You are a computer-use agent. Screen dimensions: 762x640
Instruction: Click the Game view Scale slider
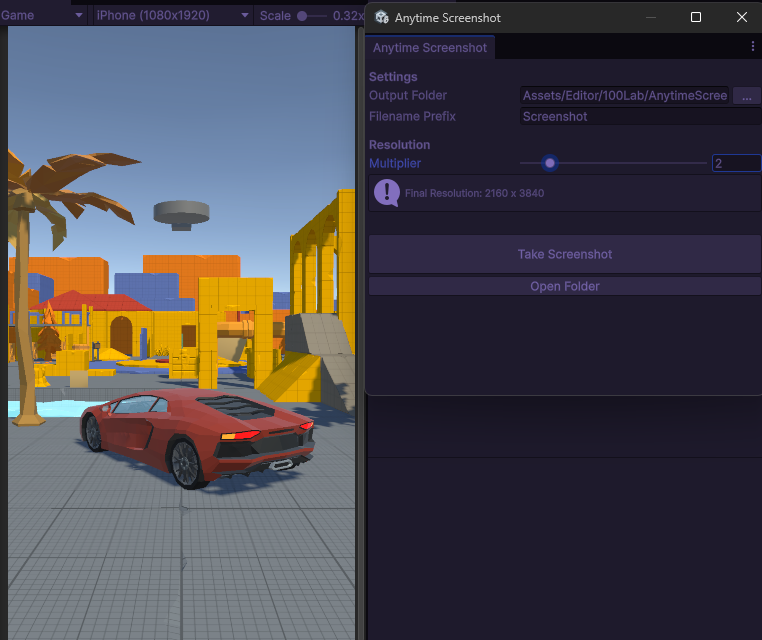[x=312, y=16]
